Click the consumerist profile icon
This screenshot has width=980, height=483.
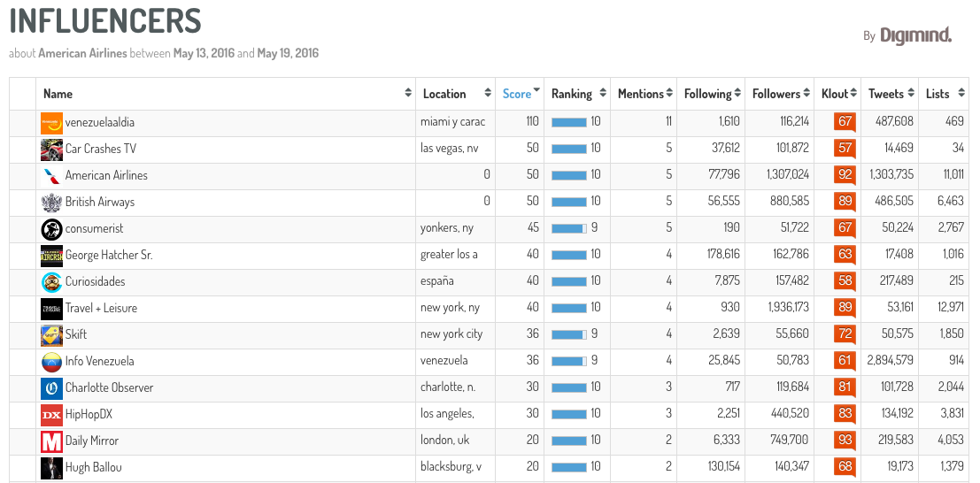pyautogui.click(x=51, y=229)
